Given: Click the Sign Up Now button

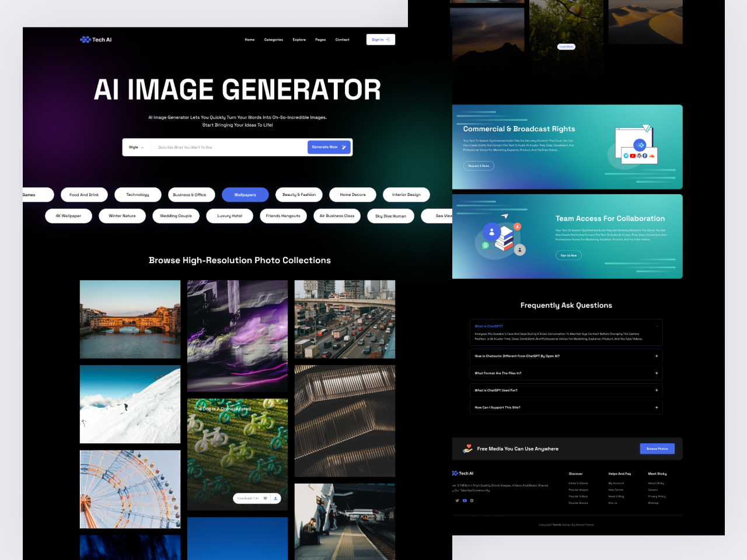Looking at the screenshot, I should pyautogui.click(x=568, y=256).
